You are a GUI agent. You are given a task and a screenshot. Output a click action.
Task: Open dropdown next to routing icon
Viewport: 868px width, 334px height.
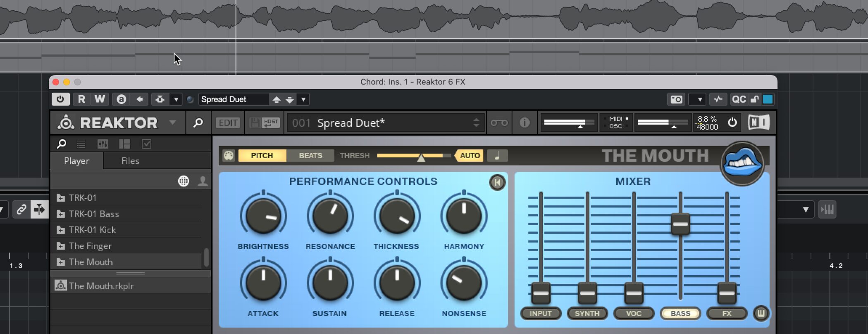[x=176, y=99]
